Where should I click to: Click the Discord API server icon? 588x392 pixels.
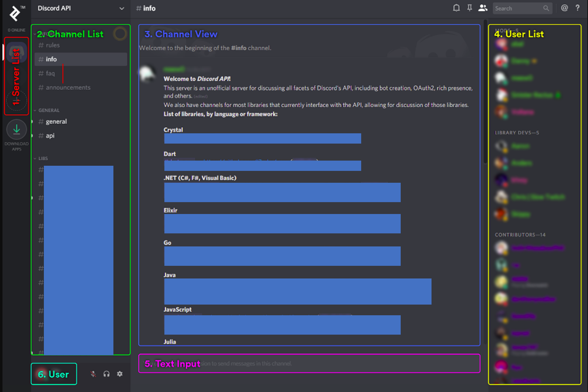(16, 52)
